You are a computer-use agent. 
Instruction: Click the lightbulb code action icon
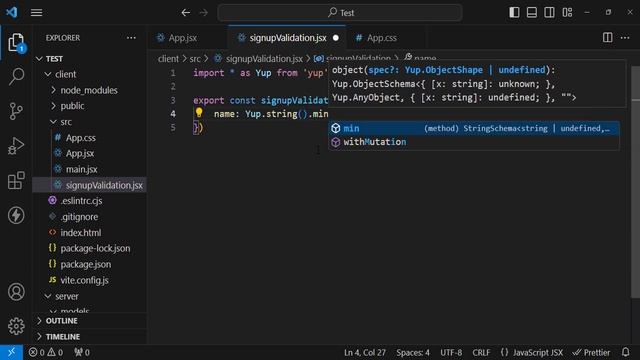tap(199, 112)
